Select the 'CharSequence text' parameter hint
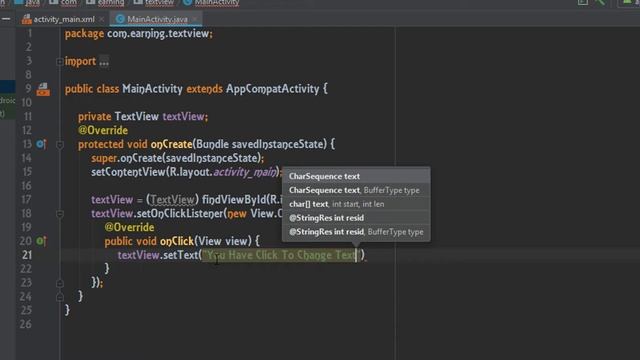The height and width of the screenshot is (360, 640). click(x=356, y=176)
